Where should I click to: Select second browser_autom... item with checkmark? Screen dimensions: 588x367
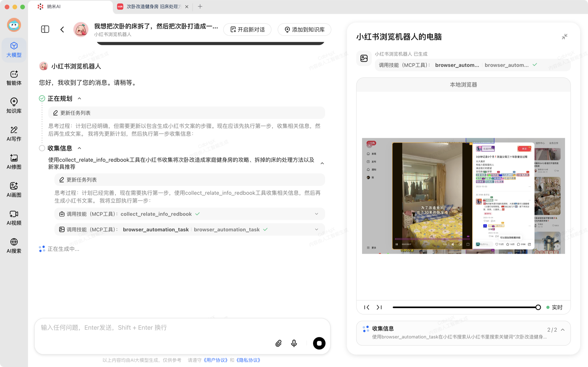pyautogui.click(x=511, y=65)
